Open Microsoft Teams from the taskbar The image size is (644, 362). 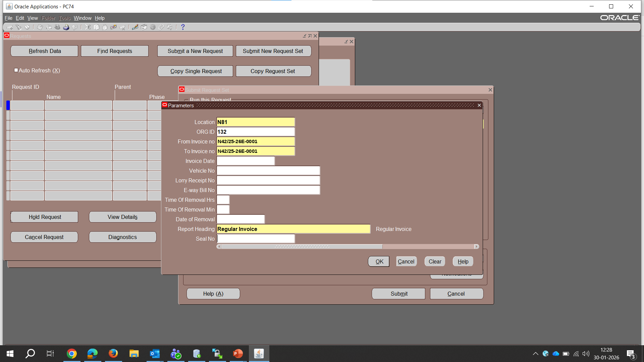[x=175, y=354]
